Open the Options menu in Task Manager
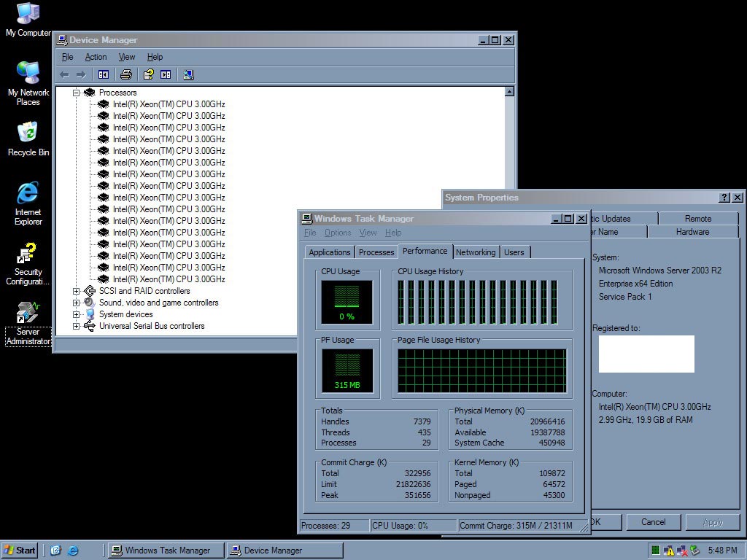Screen dimensions: 747x560 [338, 233]
